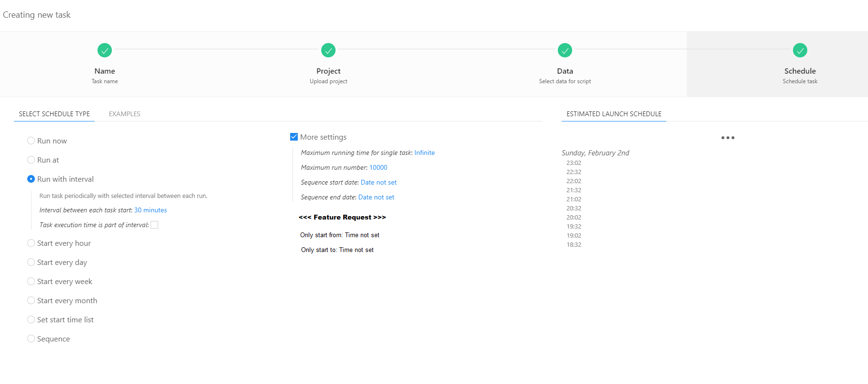Select Start every month option

(31, 301)
